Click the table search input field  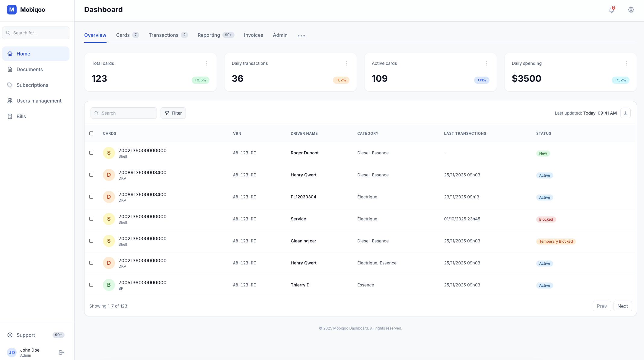(124, 113)
